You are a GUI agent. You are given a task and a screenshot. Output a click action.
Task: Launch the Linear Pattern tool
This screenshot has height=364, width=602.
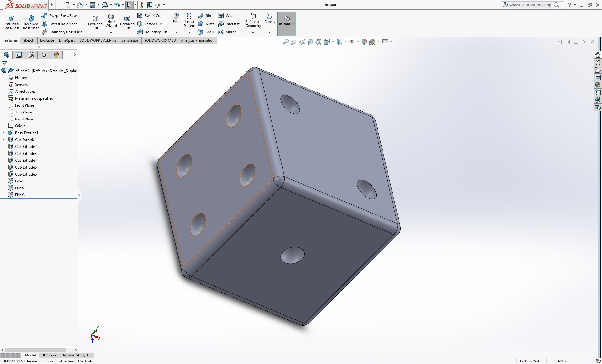(x=189, y=19)
